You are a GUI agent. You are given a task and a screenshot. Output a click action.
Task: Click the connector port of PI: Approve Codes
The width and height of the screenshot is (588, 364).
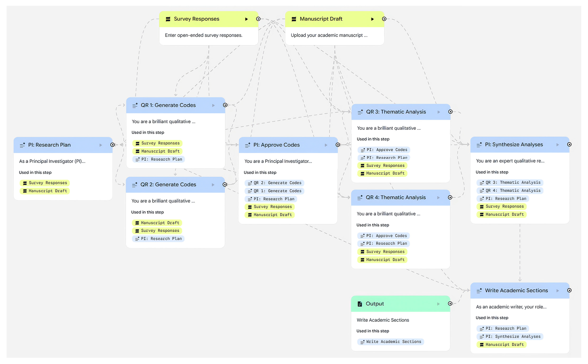338,145
